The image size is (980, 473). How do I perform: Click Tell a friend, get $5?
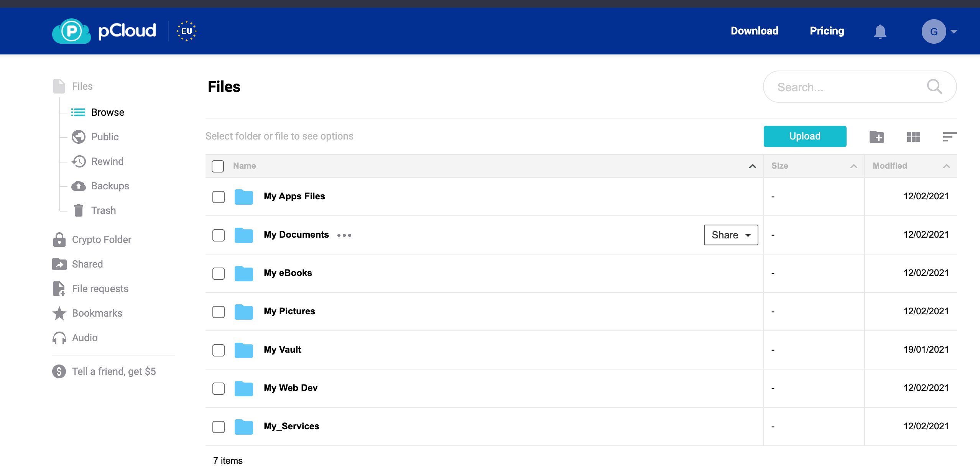pos(114,371)
